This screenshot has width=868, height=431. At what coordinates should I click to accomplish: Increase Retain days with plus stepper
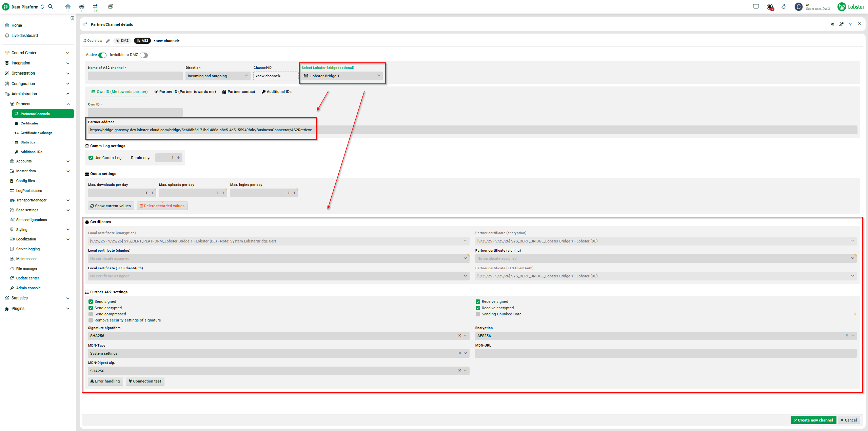[x=179, y=158]
